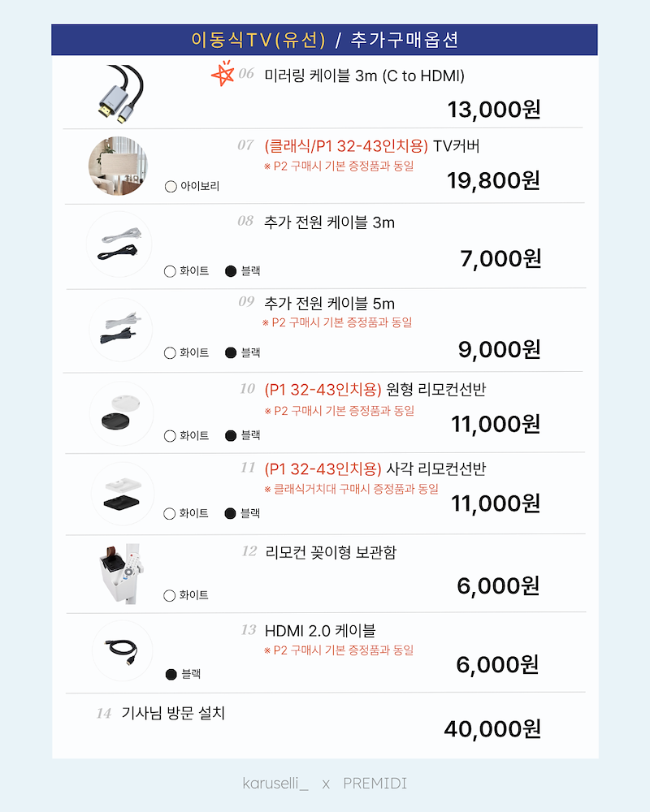The image size is (650, 812).
Task: Select 블랙 for the 5m power cable
Action: 231,352
